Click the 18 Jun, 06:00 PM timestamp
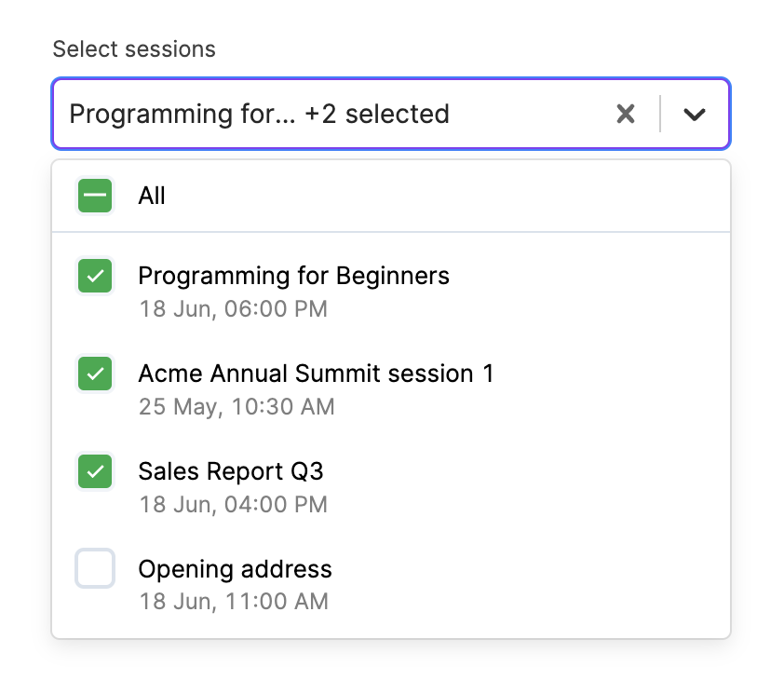784x680 pixels. click(233, 308)
